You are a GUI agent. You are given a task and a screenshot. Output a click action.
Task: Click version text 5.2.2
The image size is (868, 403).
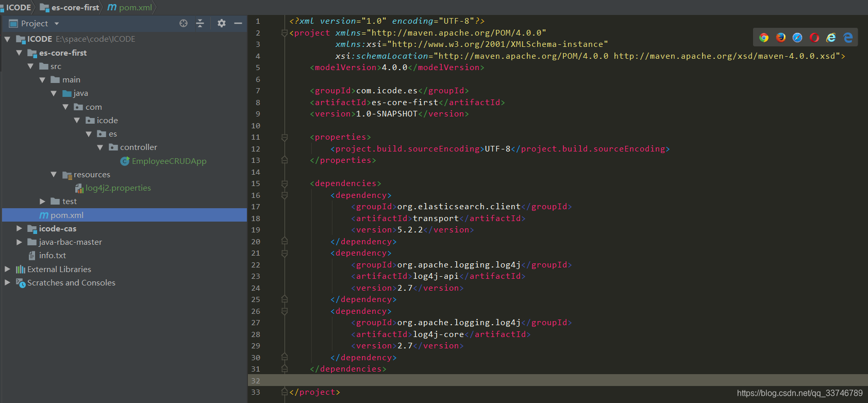coord(410,230)
